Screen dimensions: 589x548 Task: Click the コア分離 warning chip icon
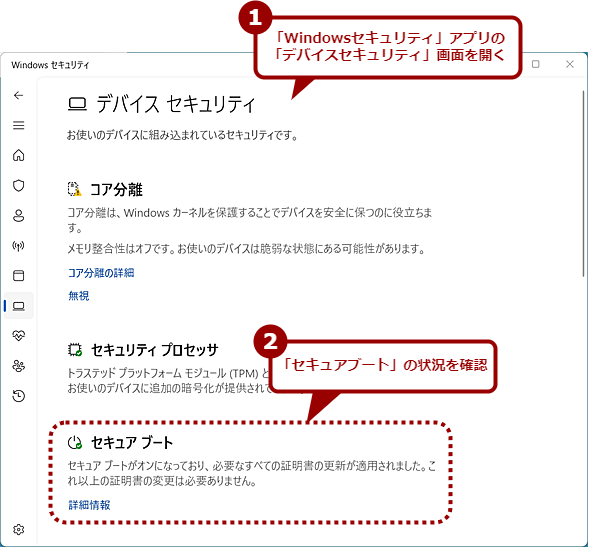pos(74,189)
